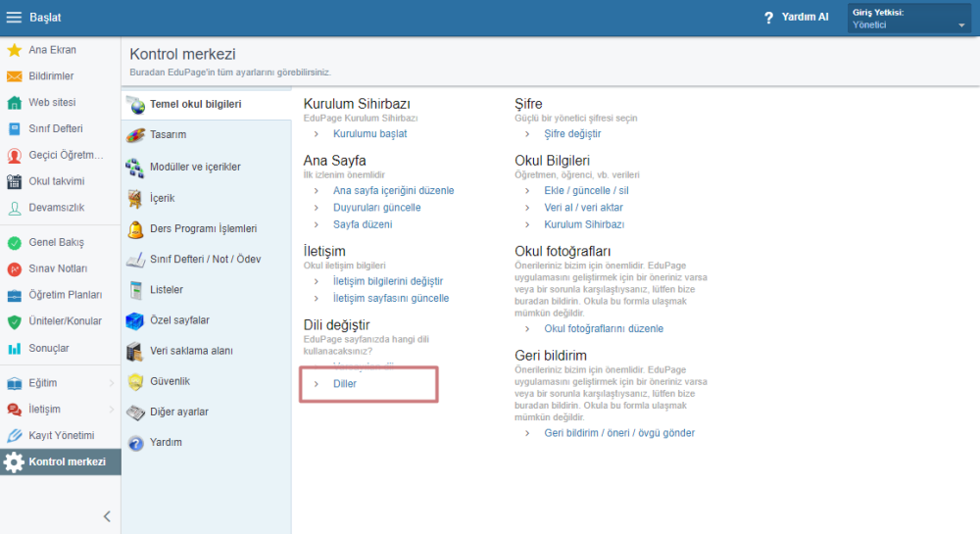This screenshot has width=980, height=534.
Task: Open Kurulumu başlat link
Action: (369, 133)
